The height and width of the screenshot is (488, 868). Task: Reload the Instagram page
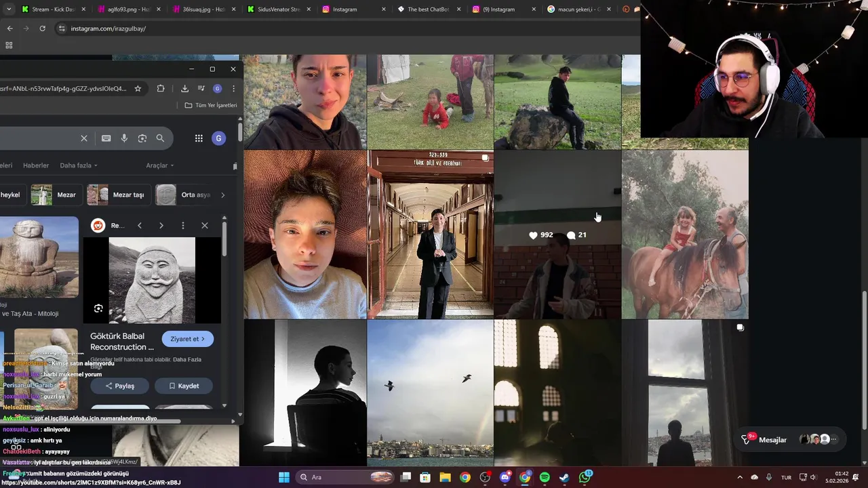pyautogui.click(x=42, y=28)
